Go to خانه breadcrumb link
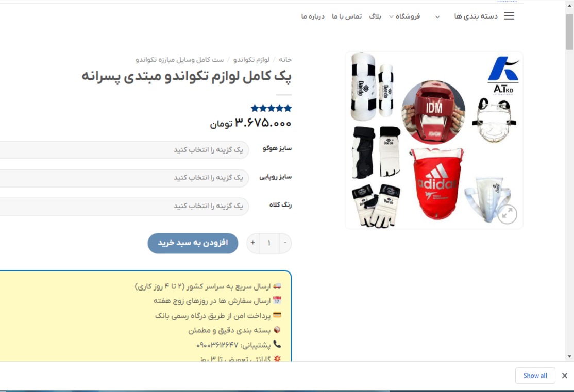Viewport: 574px width, 392px height. [x=285, y=59]
